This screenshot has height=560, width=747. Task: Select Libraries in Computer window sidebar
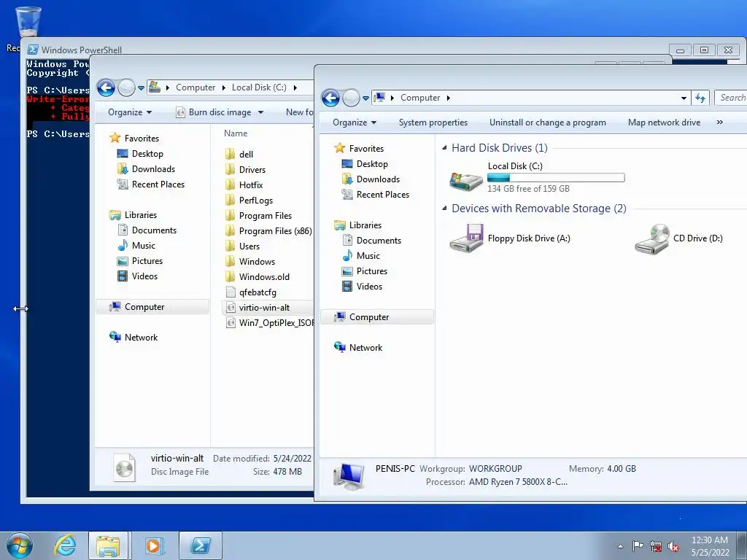pyautogui.click(x=365, y=225)
